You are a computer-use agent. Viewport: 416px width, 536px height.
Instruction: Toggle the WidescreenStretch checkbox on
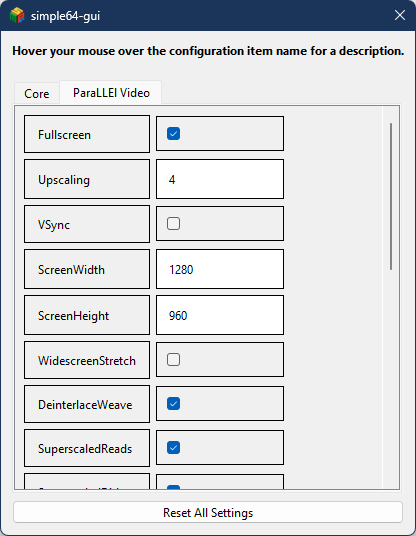[x=173, y=359]
